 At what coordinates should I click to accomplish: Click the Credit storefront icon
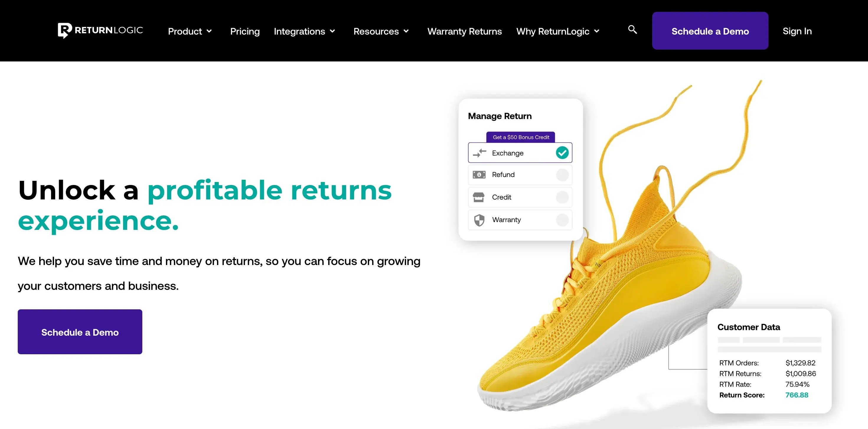point(479,197)
